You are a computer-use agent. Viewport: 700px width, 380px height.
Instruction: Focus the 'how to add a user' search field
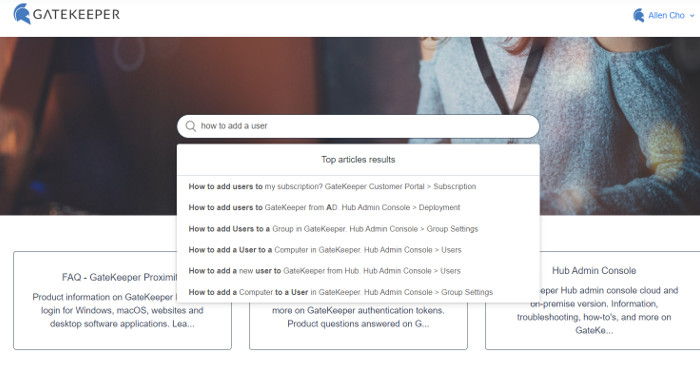click(x=358, y=126)
